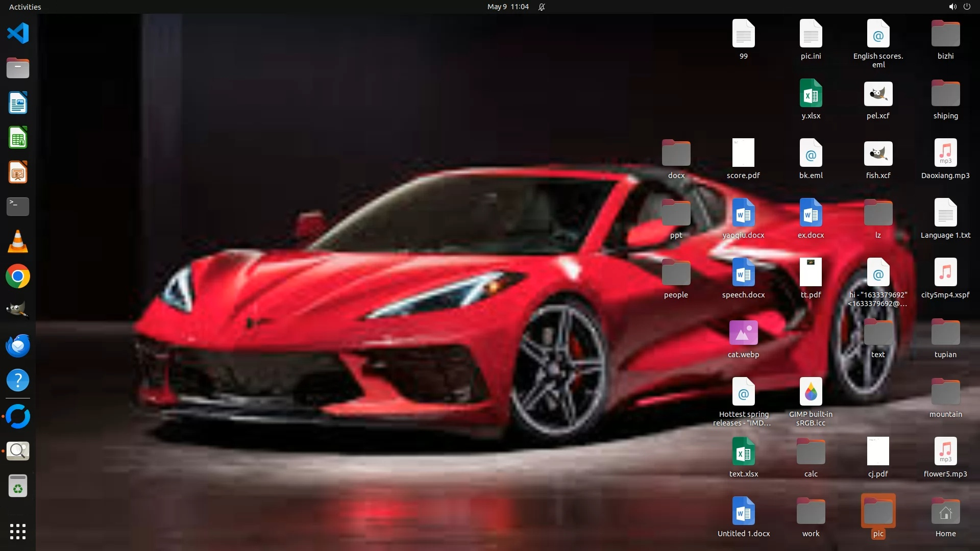Select the yaoqiu.docx desktop file
This screenshot has height=551, width=980.
pos(743,213)
